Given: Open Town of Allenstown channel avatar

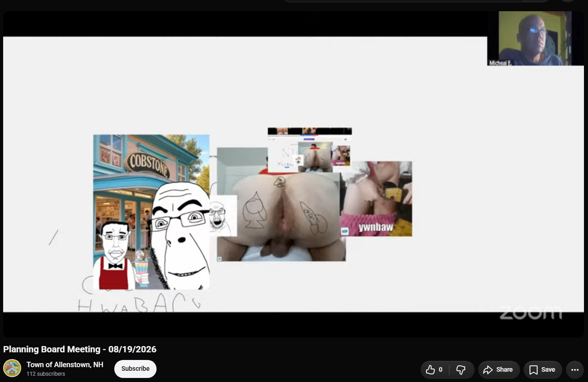Looking at the screenshot, I should coord(12,368).
